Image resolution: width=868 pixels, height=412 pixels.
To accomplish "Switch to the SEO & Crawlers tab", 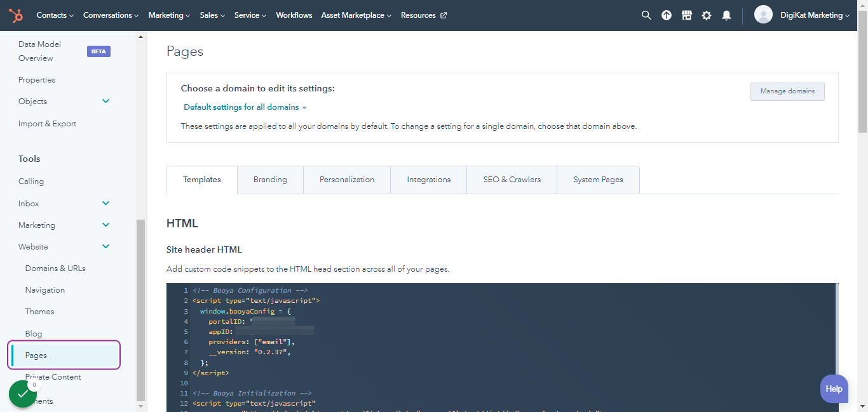I will tap(512, 180).
